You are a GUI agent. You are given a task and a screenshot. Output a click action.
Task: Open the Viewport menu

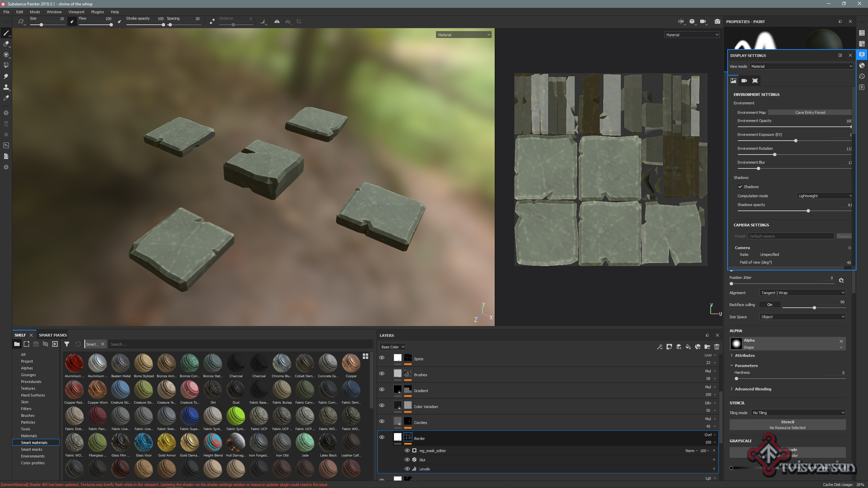point(76,12)
